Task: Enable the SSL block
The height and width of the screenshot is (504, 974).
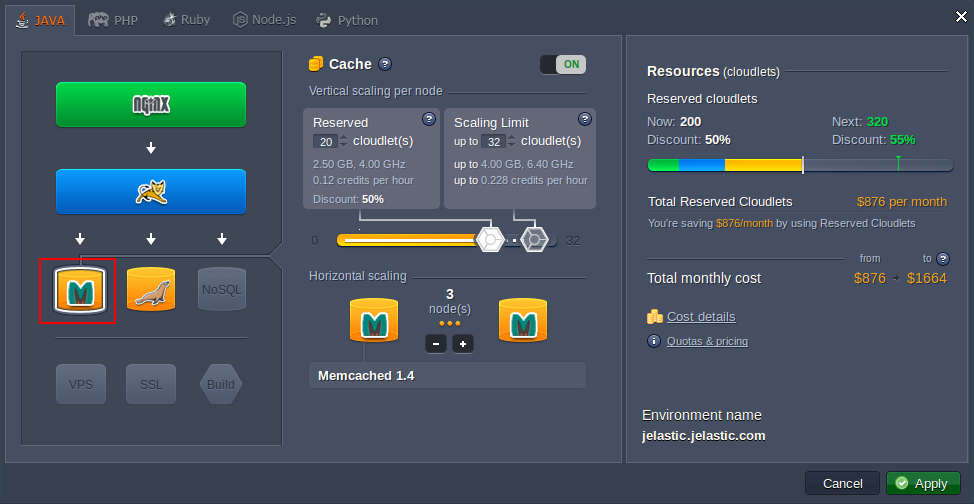Action: (x=151, y=384)
